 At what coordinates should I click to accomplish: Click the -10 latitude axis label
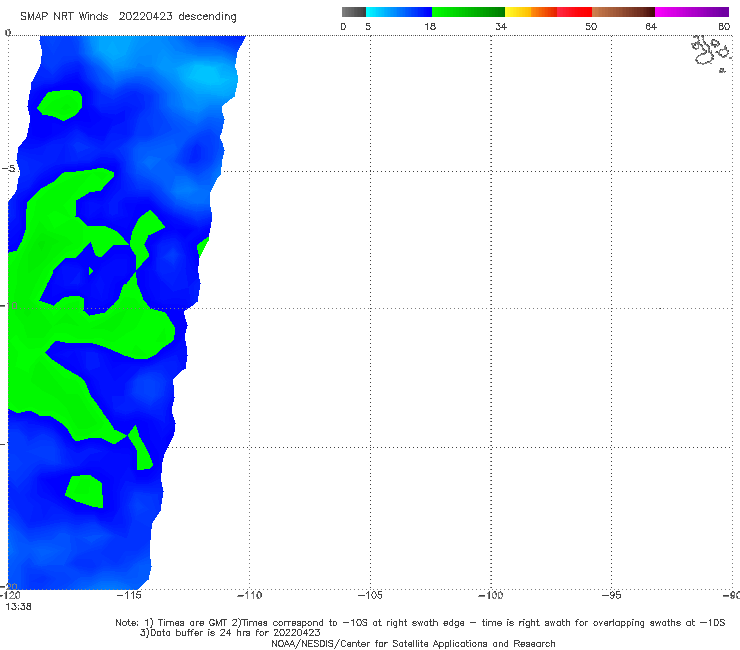tap(8, 306)
